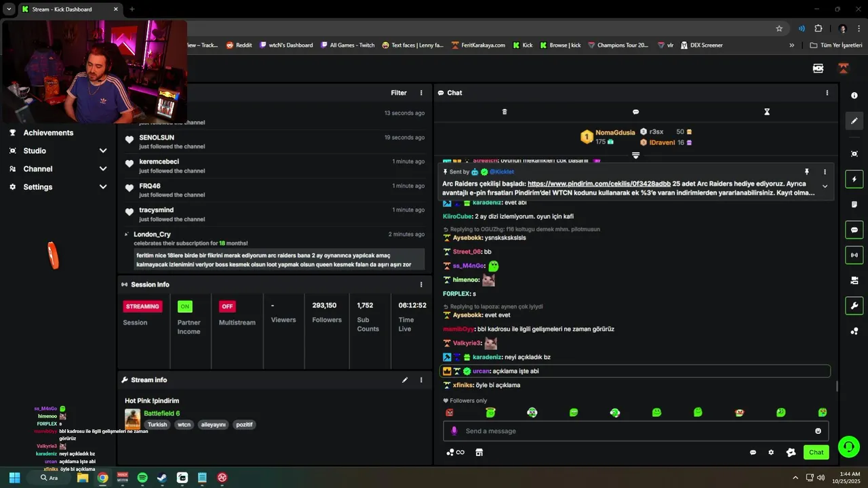Open Windows Start menu
The height and width of the screenshot is (488, 868).
(x=14, y=478)
